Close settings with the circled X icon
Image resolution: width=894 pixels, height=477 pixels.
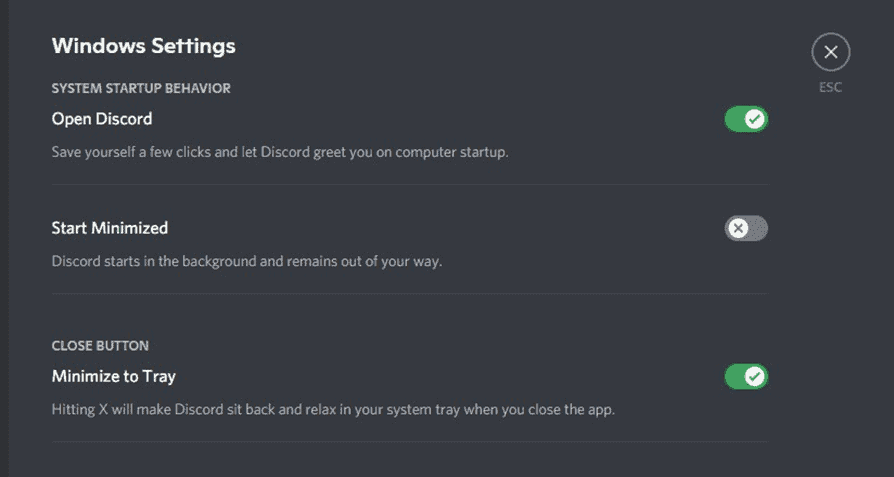point(831,52)
